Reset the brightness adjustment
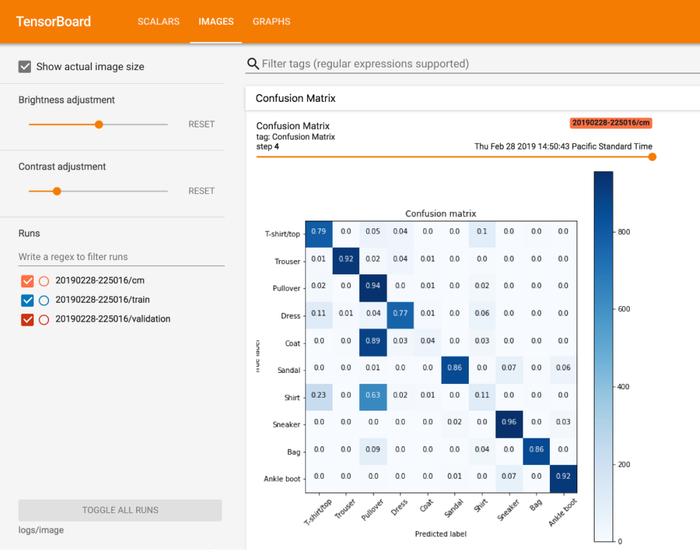The height and width of the screenshot is (552, 700). pyautogui.click(x=201, y=124)
